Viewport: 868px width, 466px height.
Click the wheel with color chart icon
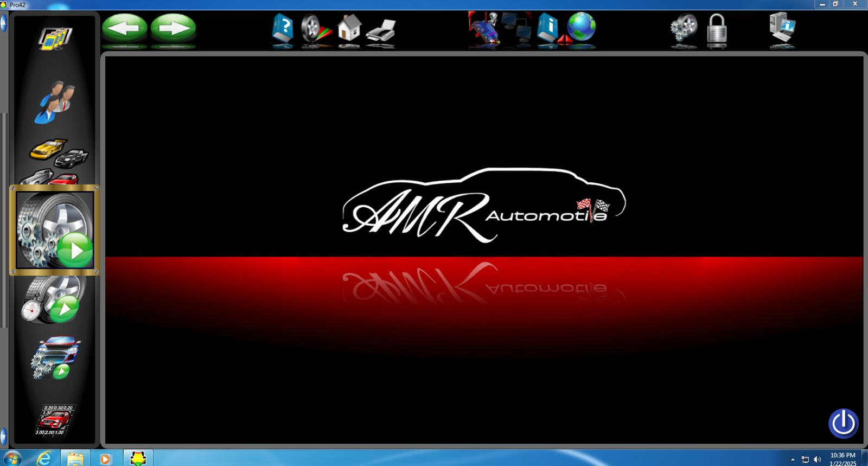click(316, 28)
